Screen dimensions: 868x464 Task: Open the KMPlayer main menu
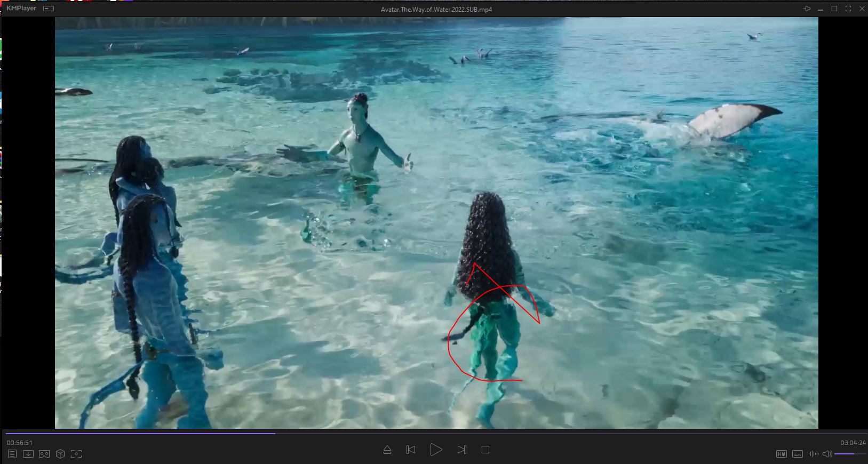[x=21, y=9]
